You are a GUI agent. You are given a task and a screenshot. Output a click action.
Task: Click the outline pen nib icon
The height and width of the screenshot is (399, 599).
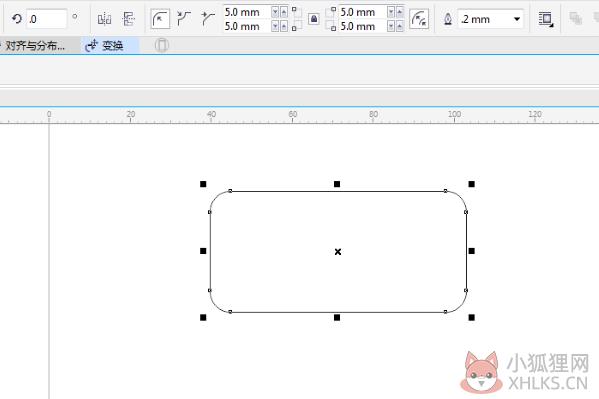448,19
